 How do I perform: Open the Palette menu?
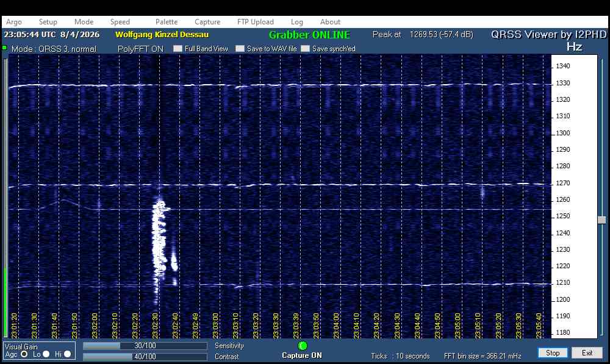click(167, 22)
